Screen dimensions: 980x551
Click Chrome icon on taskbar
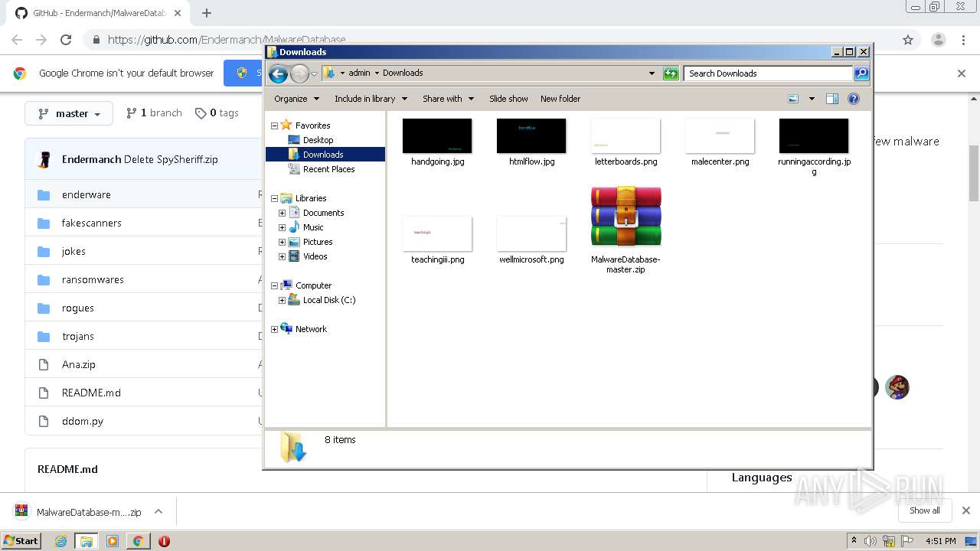point(138,541)
